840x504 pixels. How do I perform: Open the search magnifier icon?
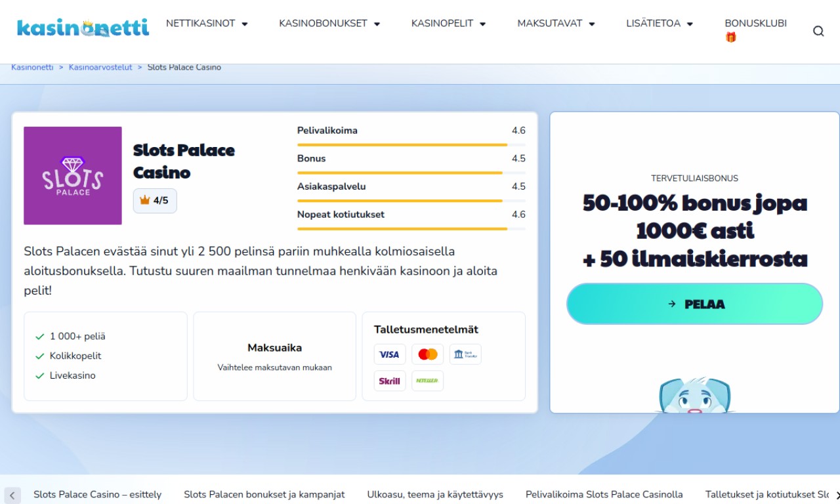[818, 31]
